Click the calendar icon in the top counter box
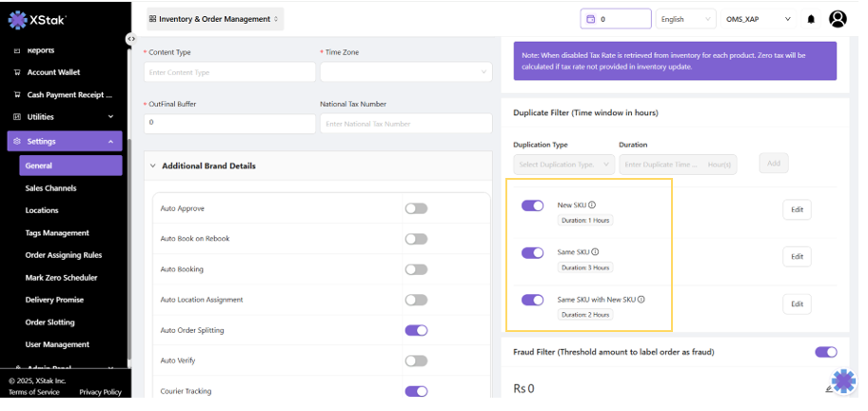Screen dimensions: 868x411 [x=591, y=19]
